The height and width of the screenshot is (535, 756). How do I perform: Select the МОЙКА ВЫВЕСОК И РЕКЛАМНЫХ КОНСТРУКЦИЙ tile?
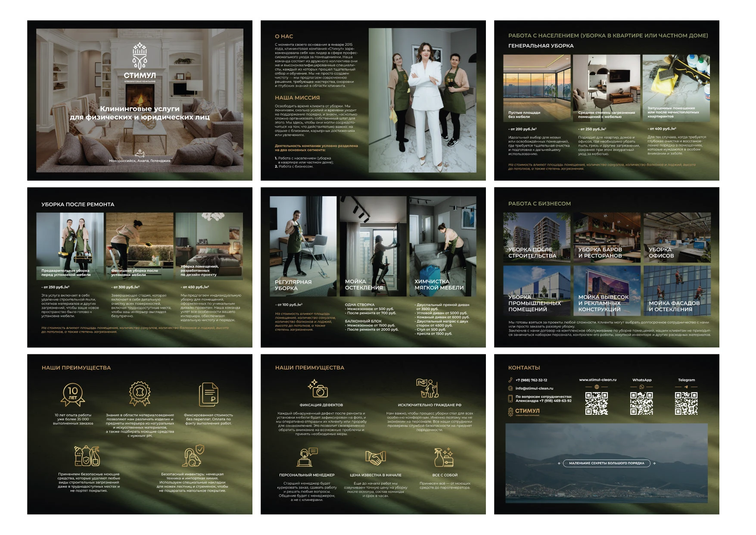click(607, 291)
